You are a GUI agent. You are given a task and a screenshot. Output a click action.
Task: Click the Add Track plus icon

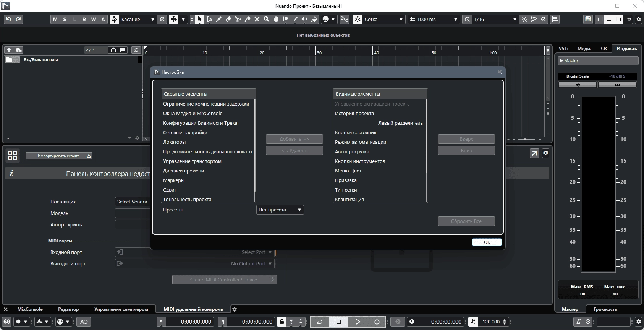pyautogui.click(x=9, y=50)
